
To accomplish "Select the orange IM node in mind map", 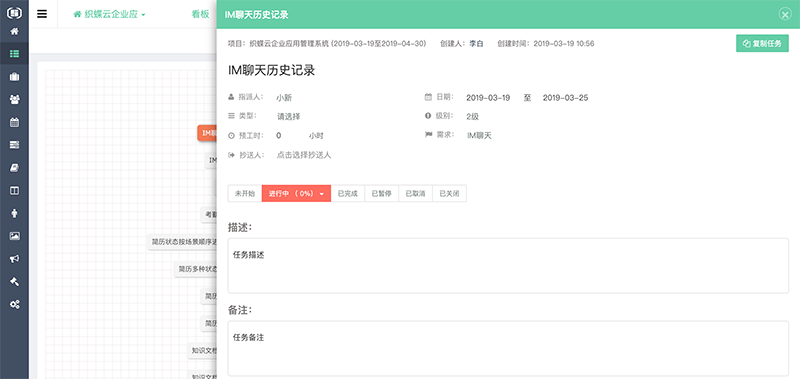I will pyautogui.click(x=207, y=133).
